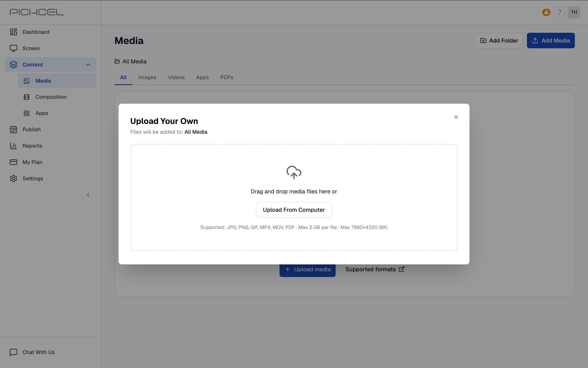Open My Plan in the sidebar
The width and height of the screenshot is (588, 368).
tap(50, 162)
